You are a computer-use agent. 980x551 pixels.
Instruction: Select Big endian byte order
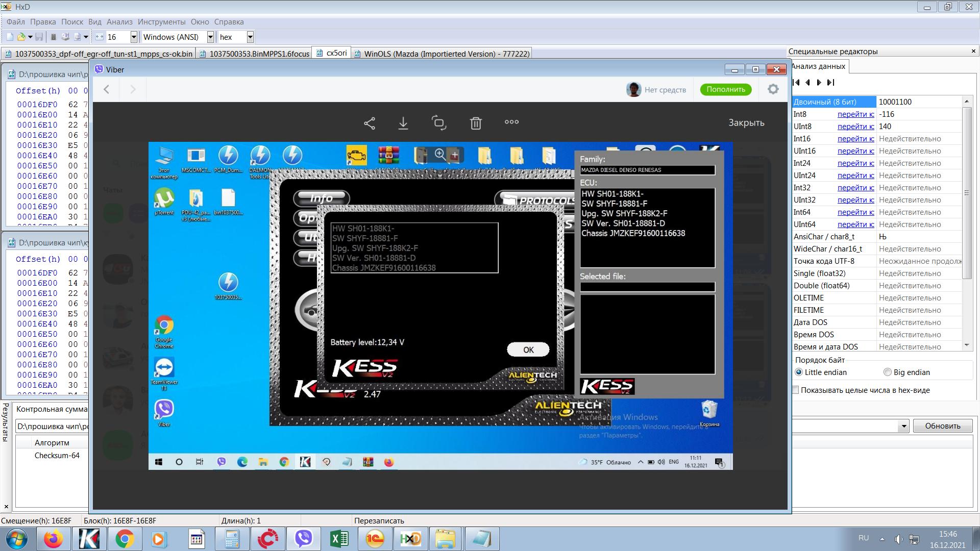point(888,372)
